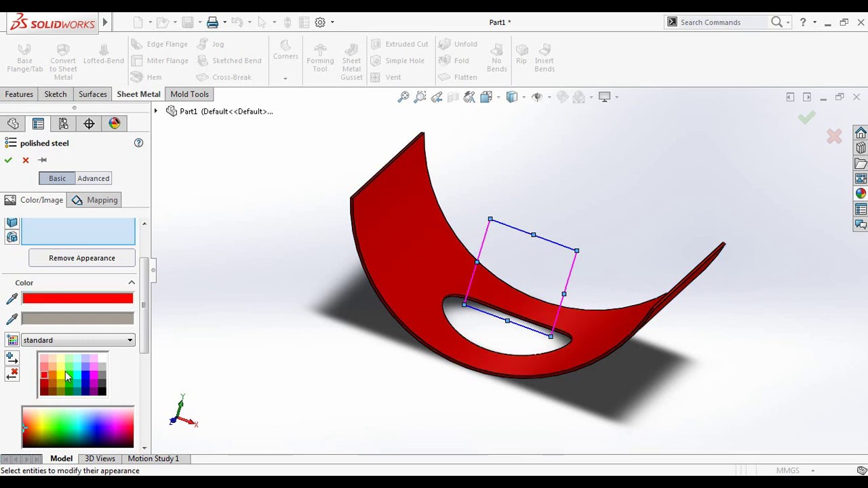This screenshot has height=488, width=868.
Task: Click the Search Commands field
Action: pyautogui.click(x=724, y=22)
